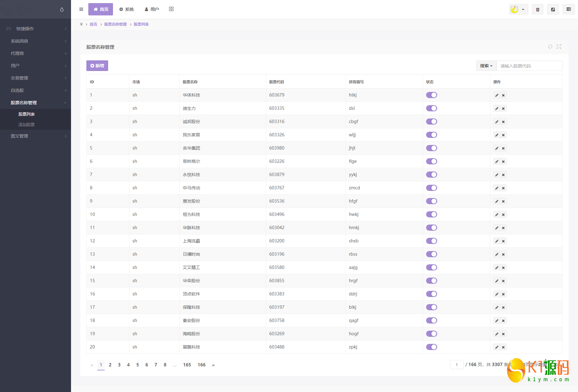Expand the 图文管理 sidebar menu
The width and height of the screenshot is (578, 392).
[36, 136]
